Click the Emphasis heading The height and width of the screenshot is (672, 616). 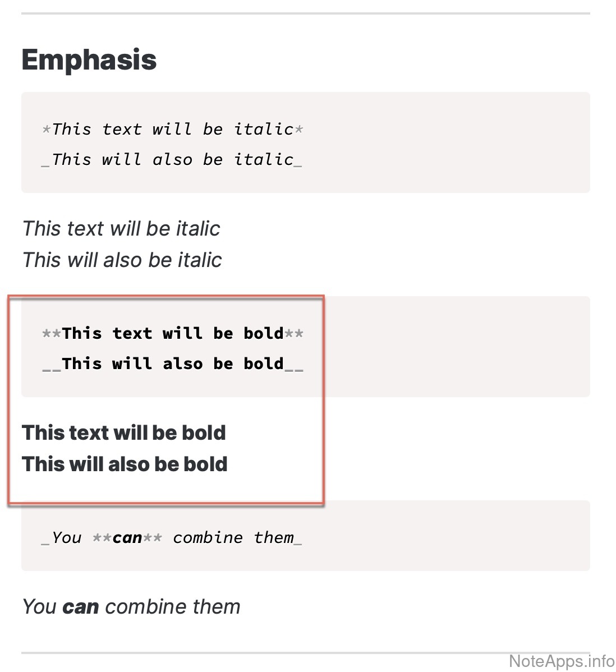point(89,60)
